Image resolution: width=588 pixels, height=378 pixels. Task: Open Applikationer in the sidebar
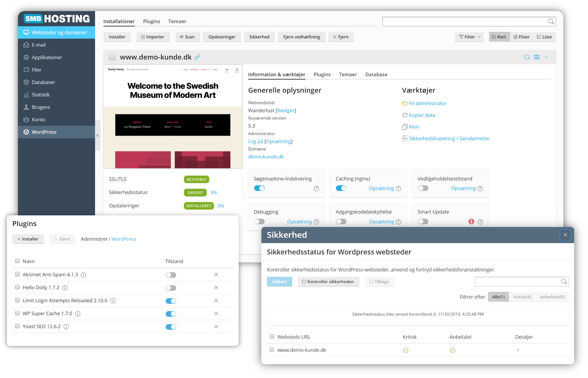coord(56,57)
